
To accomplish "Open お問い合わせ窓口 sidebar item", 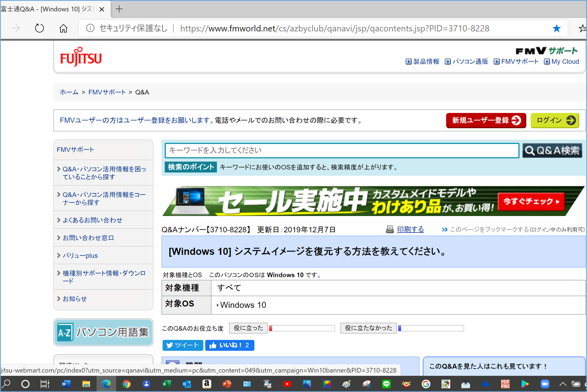I will coord(104,238).
